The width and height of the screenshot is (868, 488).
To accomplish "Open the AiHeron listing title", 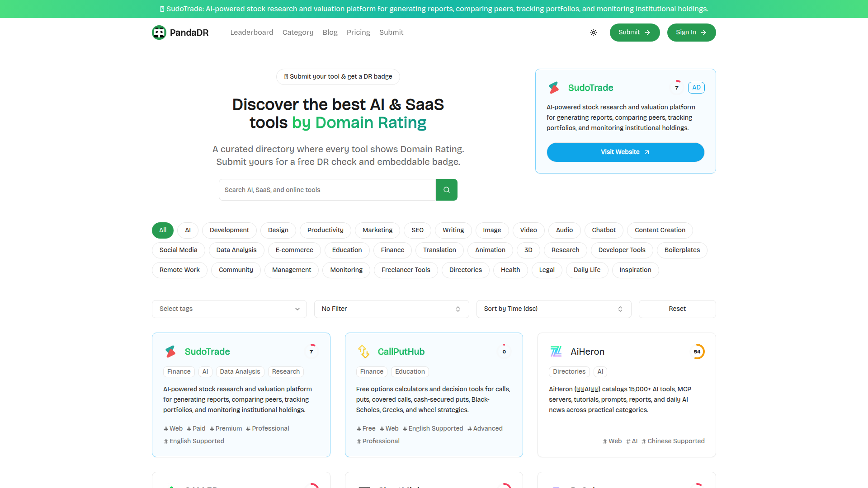I will [x=588, y=352].
